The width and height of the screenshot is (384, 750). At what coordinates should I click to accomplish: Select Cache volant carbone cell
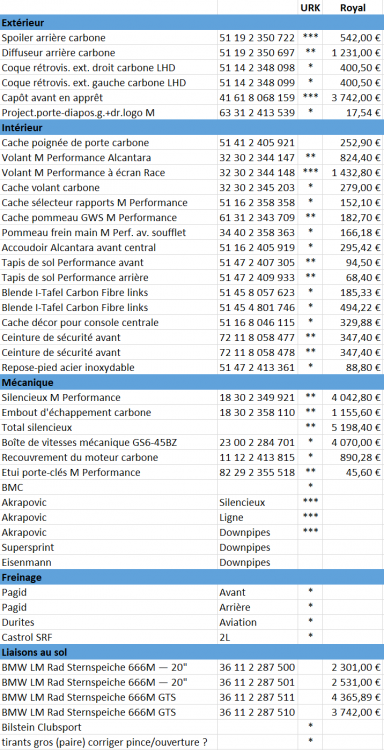click(x=109, y=188)
